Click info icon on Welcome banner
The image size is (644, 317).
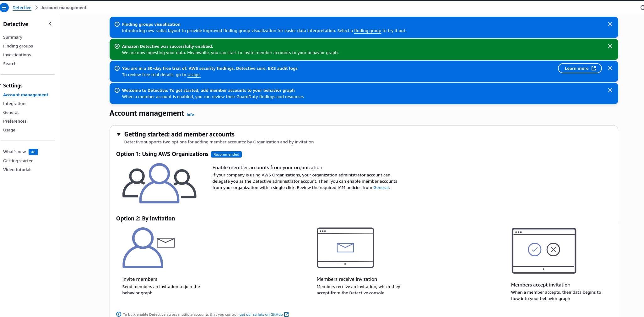117,90
